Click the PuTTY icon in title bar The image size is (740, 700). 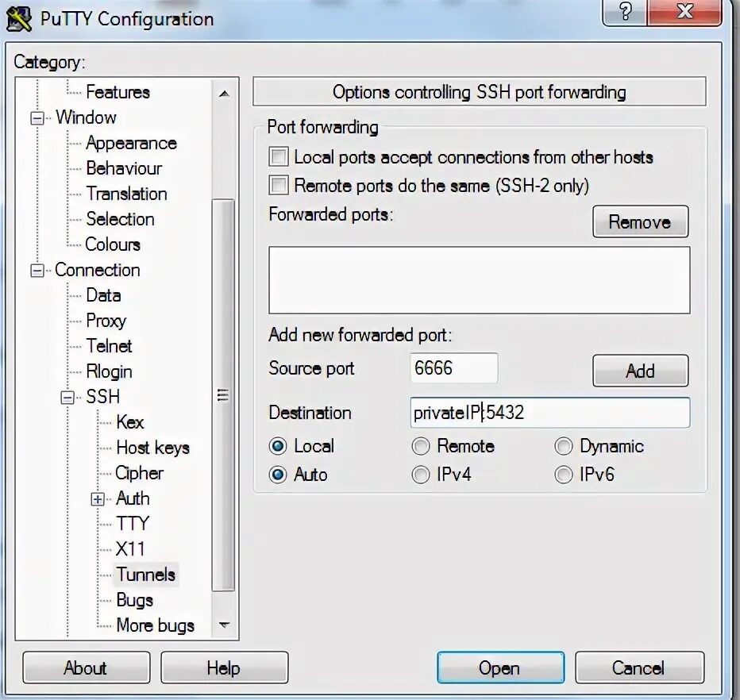click(19, 19)
